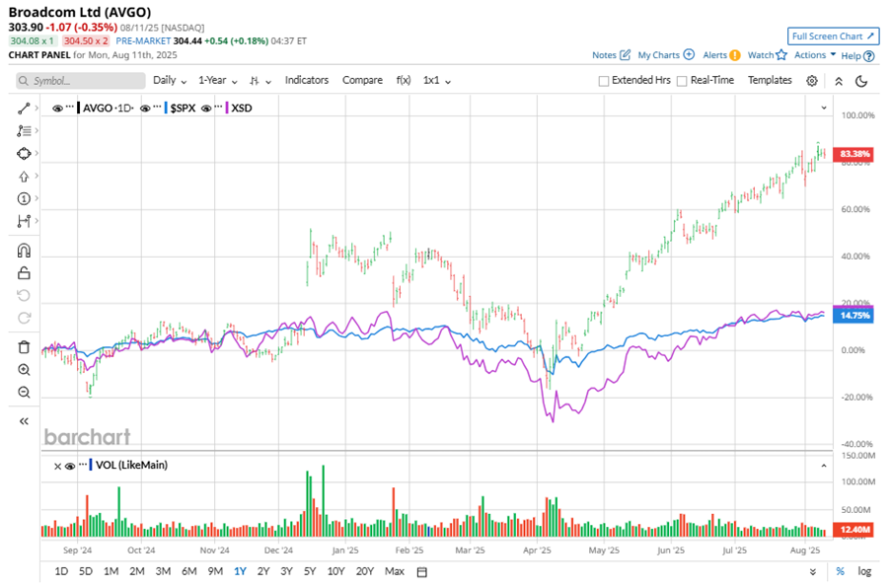Toggle the magnet snap tool

24,251
